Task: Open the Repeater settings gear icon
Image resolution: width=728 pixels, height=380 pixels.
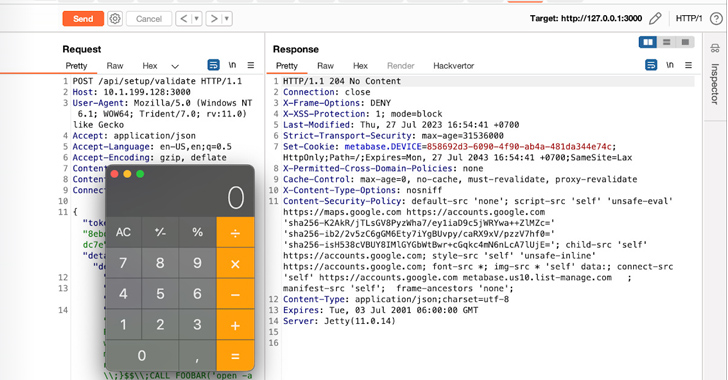Action: coord(115,19)
